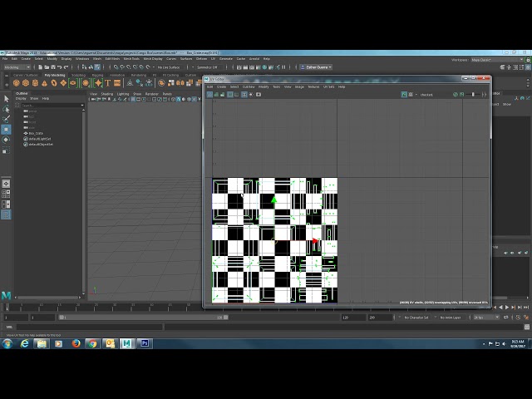Adjust the UV Editor dim image slider
This screenshot has height=399, width=532.
point(473,94)
